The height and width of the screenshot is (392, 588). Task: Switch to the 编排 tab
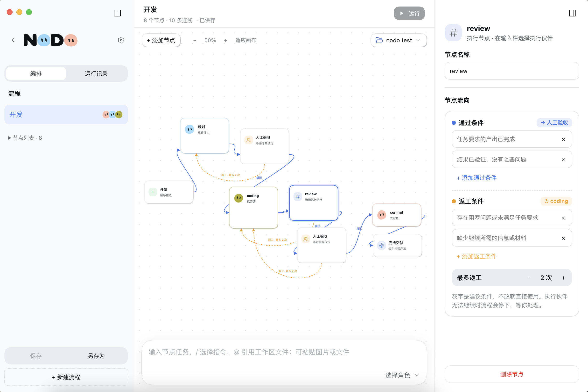click(36, 73)
